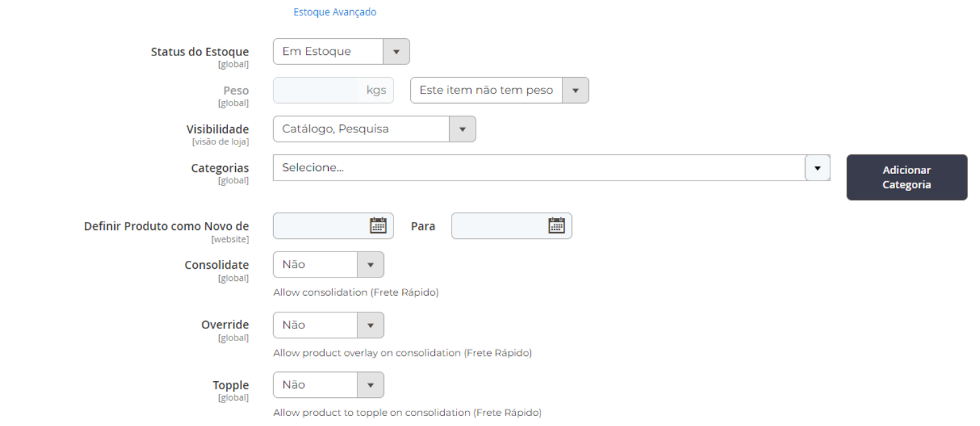Open the Status do Estoque dropdown

[328, 51]
